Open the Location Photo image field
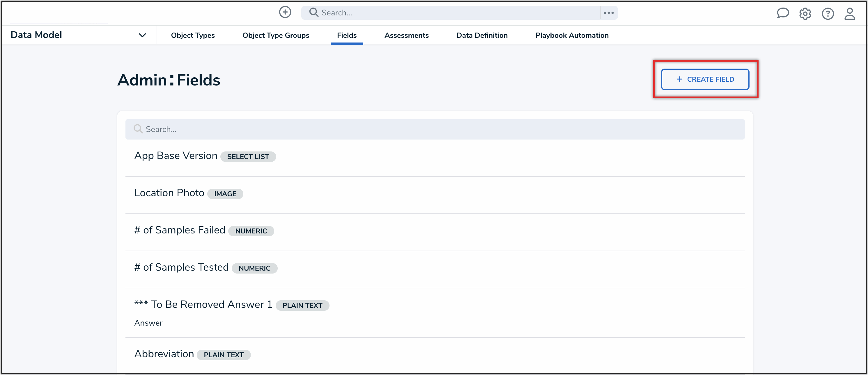This screenshot has width=868, height=375. point(169,192)
